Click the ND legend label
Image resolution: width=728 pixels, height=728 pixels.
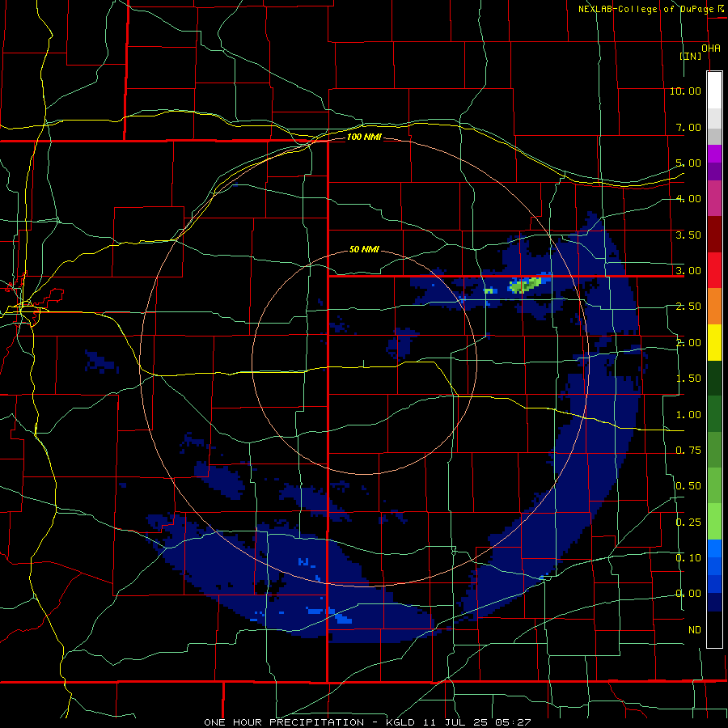tap(695, 630)
